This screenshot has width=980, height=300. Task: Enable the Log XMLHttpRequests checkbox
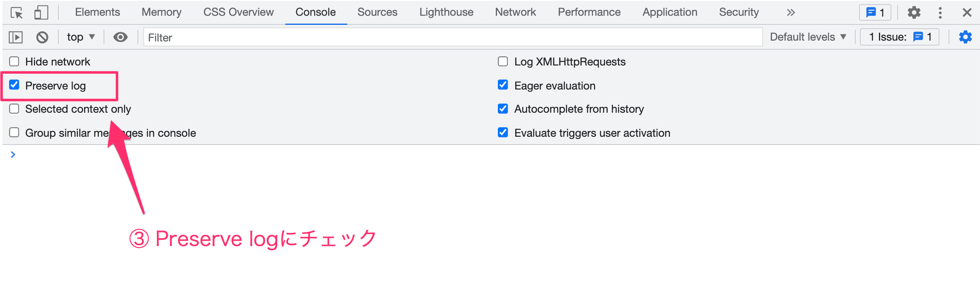[503, 61]
